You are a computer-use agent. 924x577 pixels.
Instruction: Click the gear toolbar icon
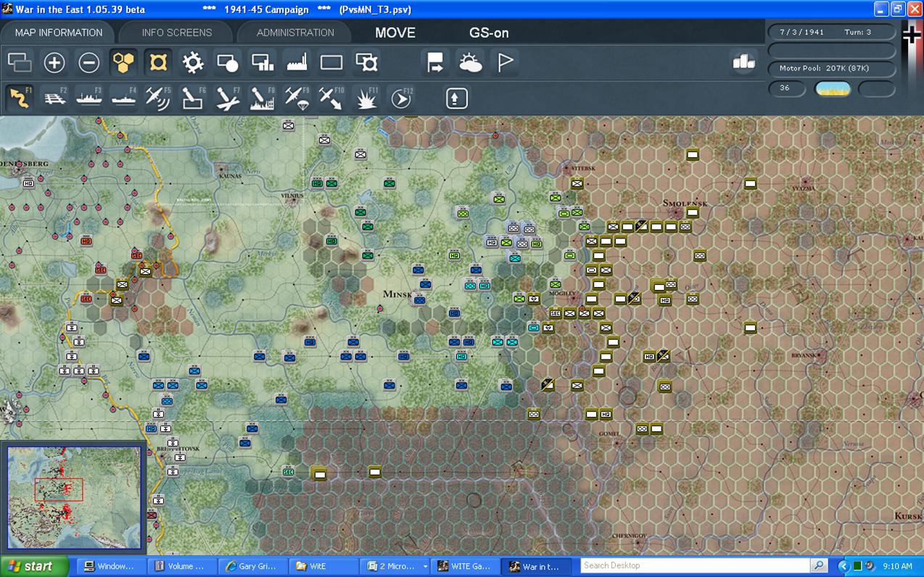[193, 62]
